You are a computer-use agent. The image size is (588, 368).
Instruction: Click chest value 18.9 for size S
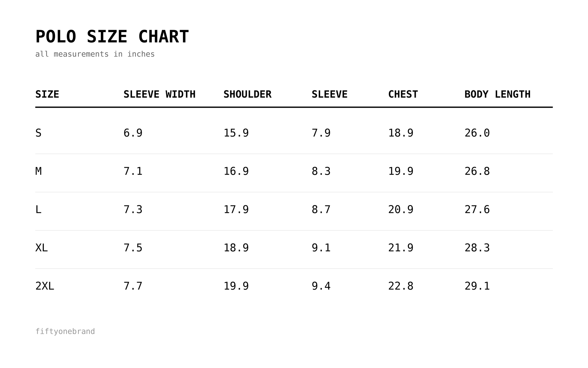click(x=401, y=133)
